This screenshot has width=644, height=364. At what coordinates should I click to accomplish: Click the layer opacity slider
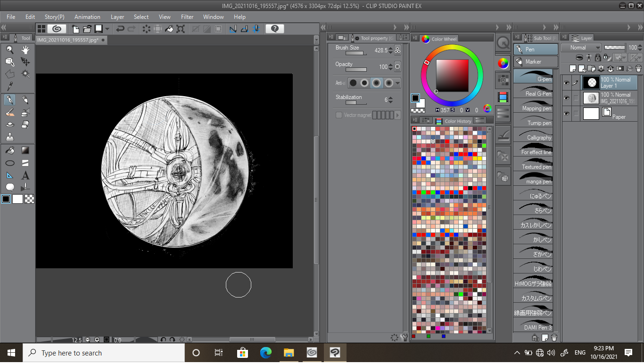point(614,47)
